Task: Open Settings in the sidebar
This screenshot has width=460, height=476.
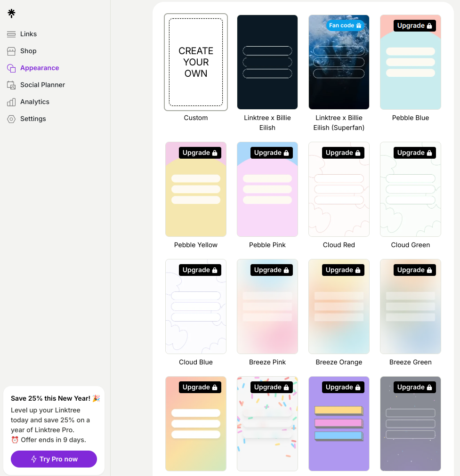Action: (33, 119)
